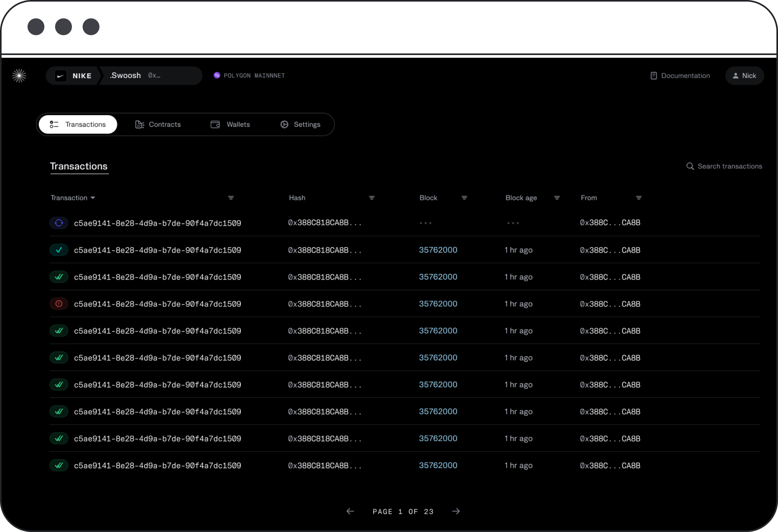Open the Nick user account menu

[744, 76]
